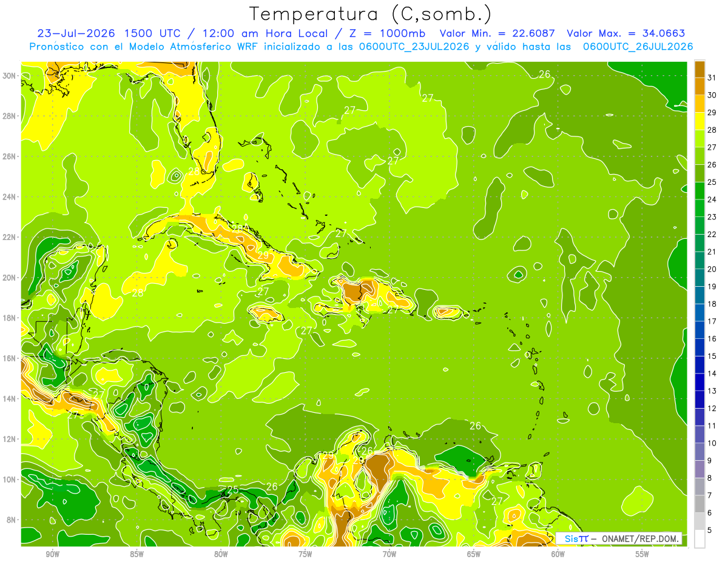728x562 pixels.
Task: Click the legend scale number '10'
Action: [x=712, y=443]
